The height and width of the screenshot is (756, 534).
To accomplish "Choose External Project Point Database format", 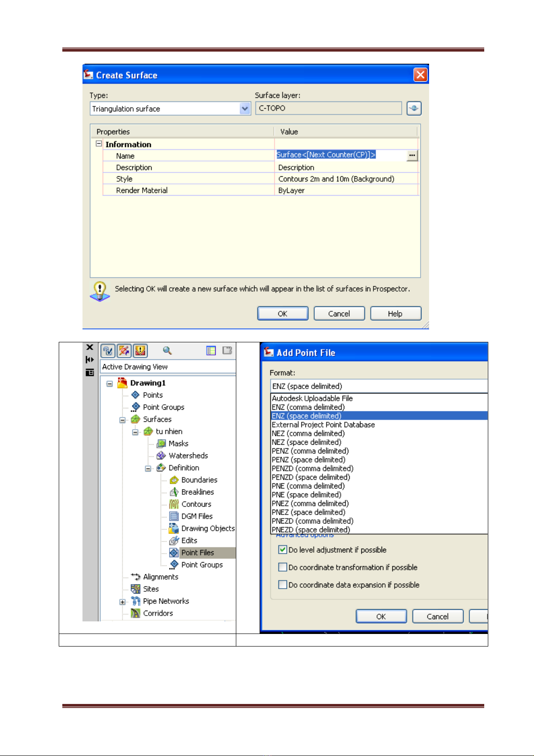I will coord(379,424).
